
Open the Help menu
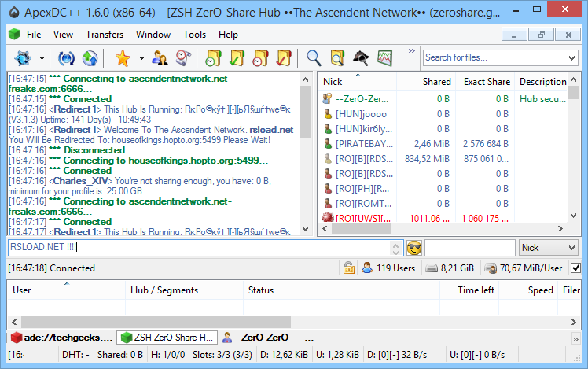tap(228, 35)
